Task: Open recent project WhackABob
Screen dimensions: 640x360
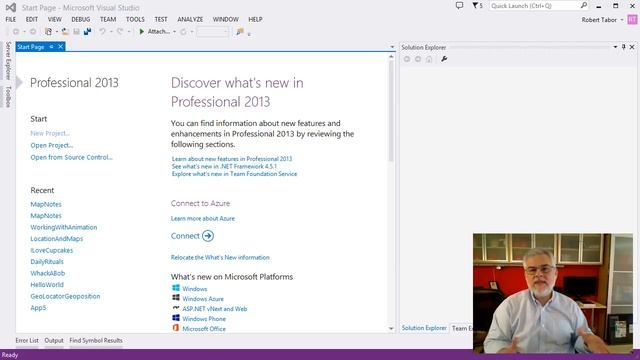Action: [x=48, y=273]
